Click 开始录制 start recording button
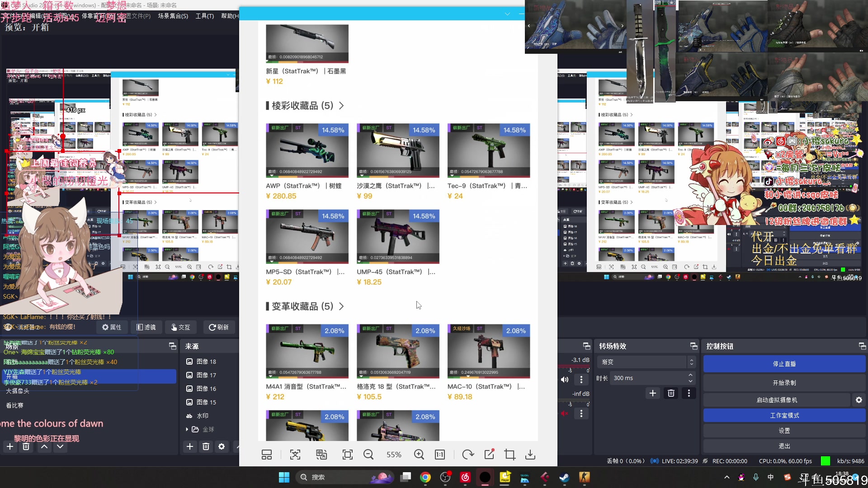 pyautogui.click(x=784, y=383)
